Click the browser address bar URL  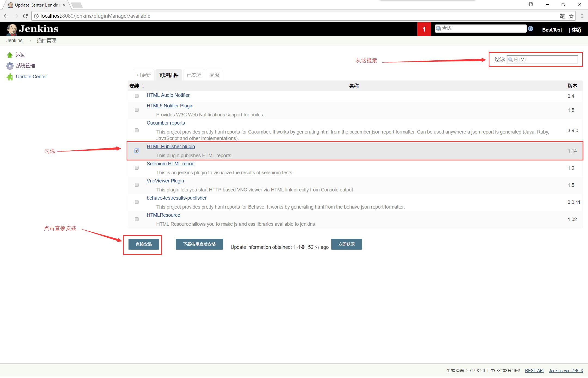pos(95,16)
